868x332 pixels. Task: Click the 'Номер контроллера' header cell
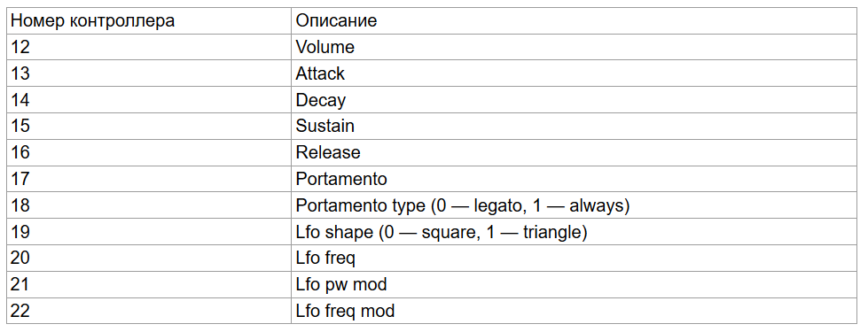tap(149, 21)
